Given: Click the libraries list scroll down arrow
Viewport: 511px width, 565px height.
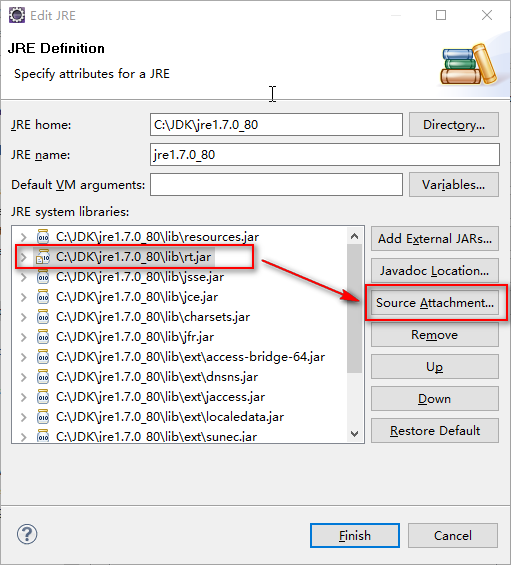Looking at the screenshot, I should coord(355,433).
